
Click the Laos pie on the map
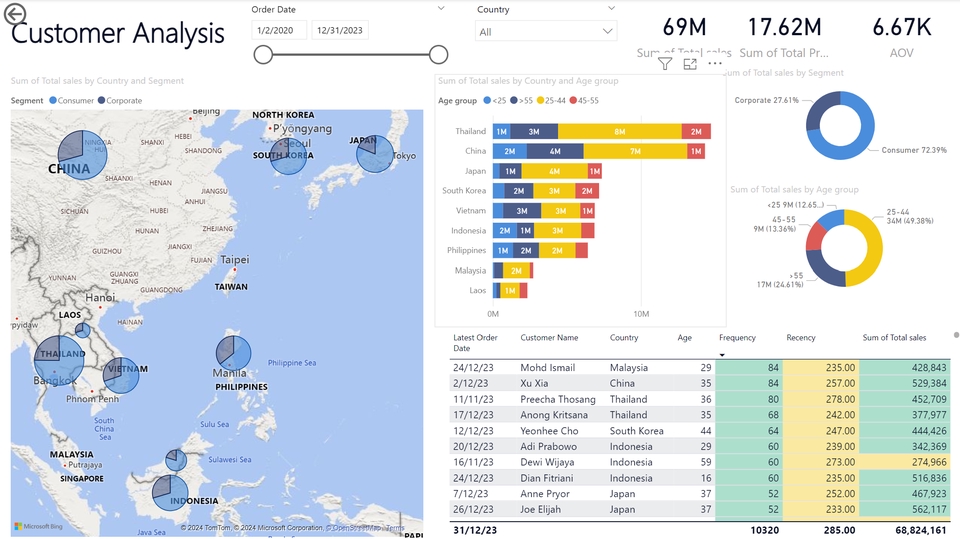[83, 331]
